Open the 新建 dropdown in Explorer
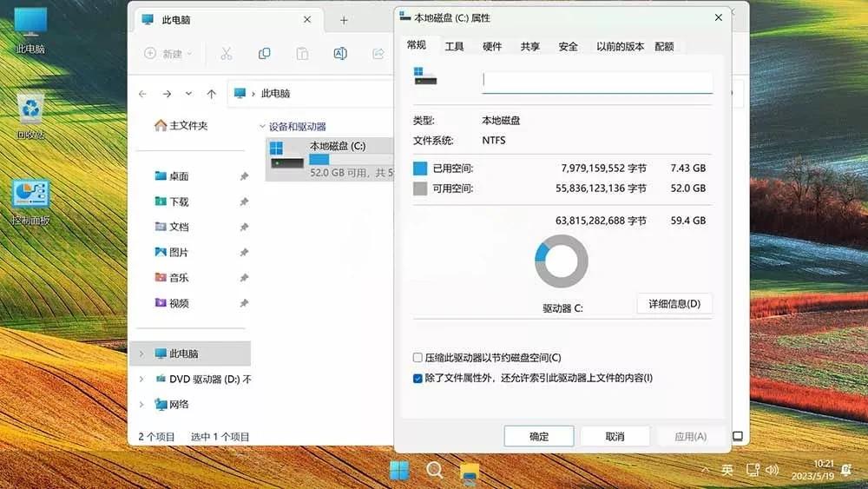Screen dimensions: 868x489 click(168, 54)
